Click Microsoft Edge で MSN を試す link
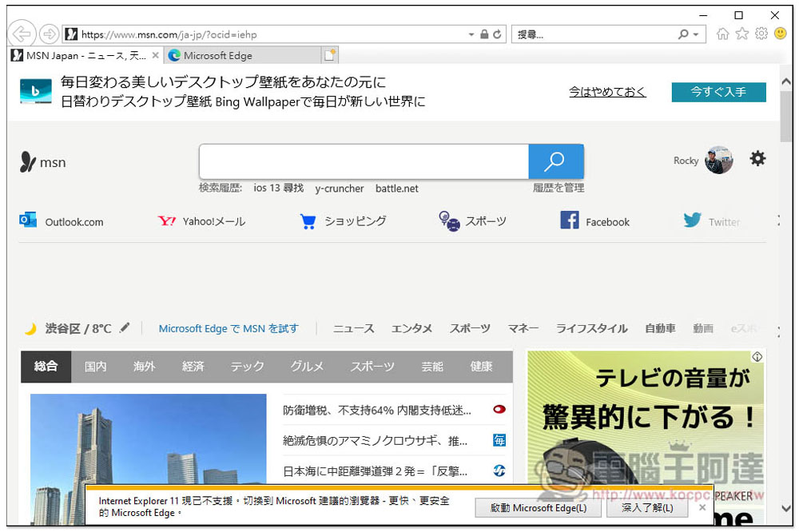This screenshot has height=532, width=799. [x=229, y=328]
